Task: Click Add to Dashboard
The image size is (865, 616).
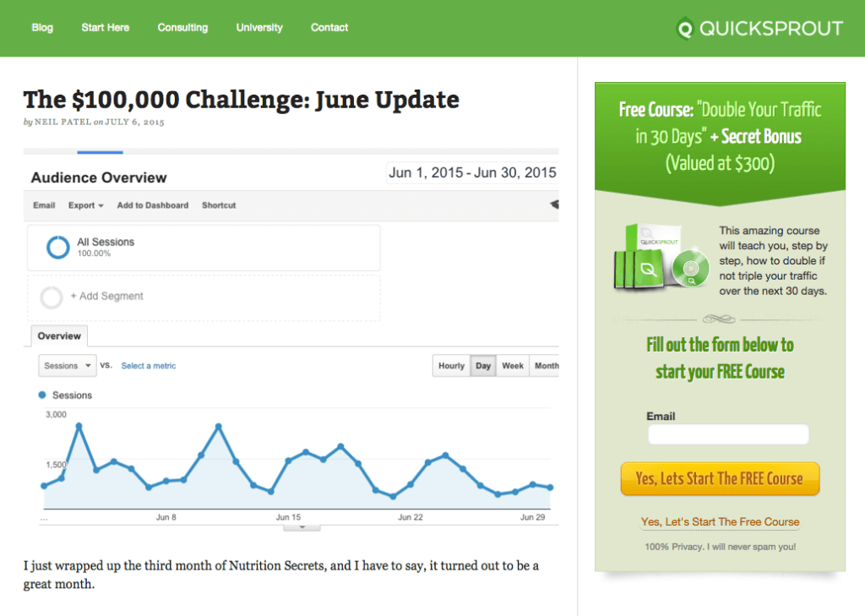Action: coord(152,205)
